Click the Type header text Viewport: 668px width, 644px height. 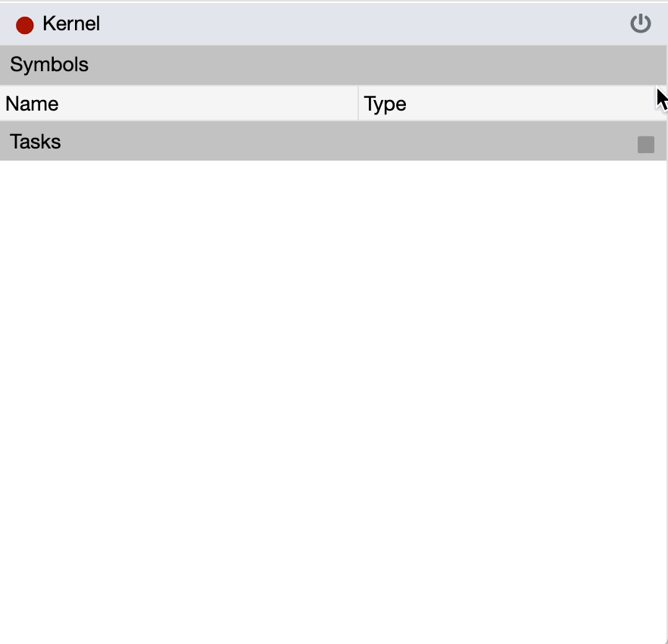click(x=386, y=104)
